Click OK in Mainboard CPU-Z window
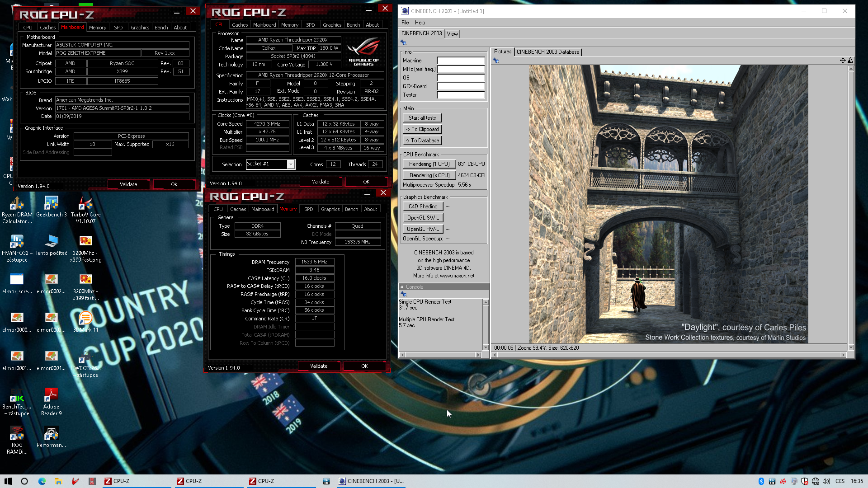 tap(174, 184)
